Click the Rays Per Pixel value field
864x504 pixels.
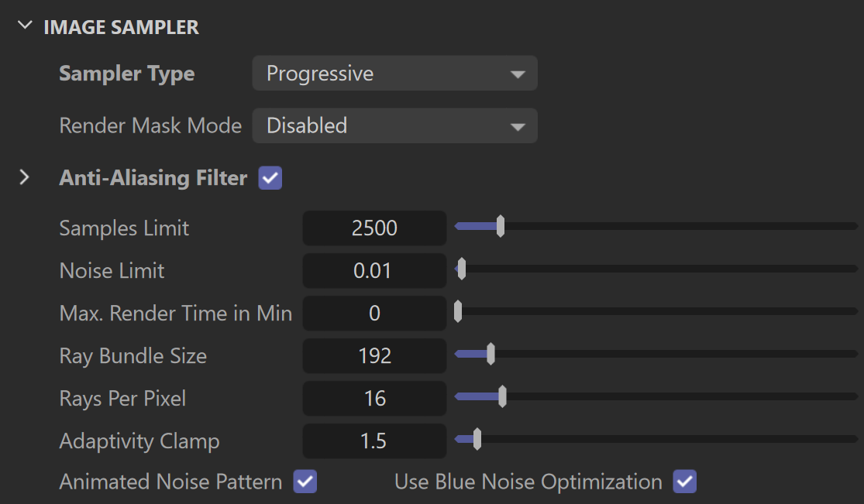pos(374,398)
